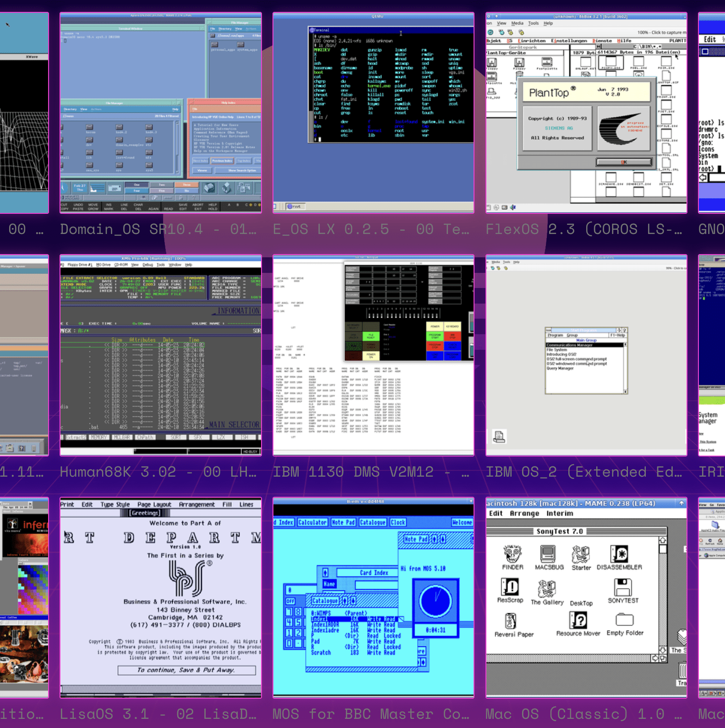Click the 'Human68K 3.02 - 00 LH…' caption
Image resolution: width=725 pixels, height=728 pixels.
[158, 472]
